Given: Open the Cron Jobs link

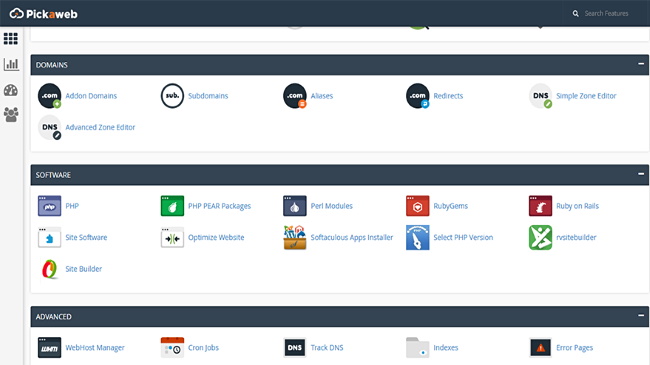Looking at the screenshot, I should point(203,348).
